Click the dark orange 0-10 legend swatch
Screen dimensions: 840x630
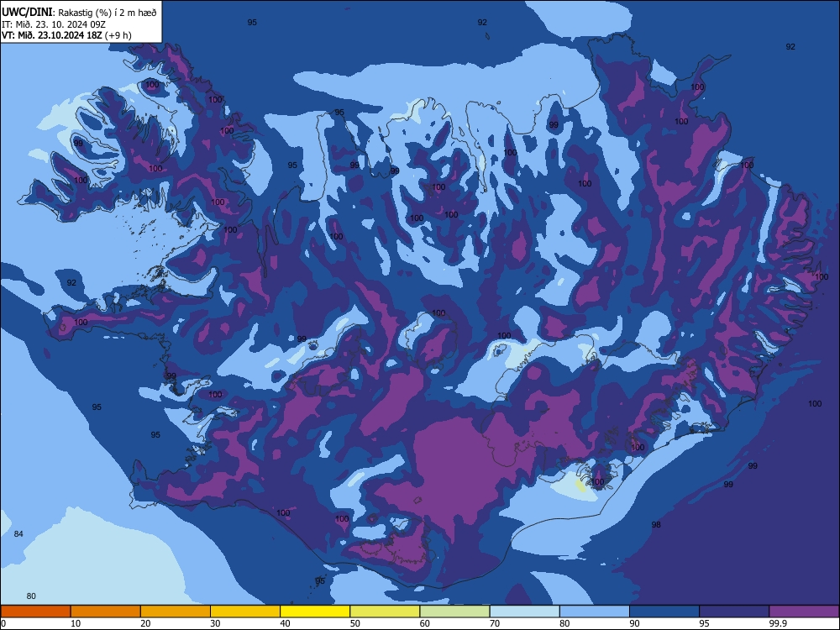(x=35, y=612)
